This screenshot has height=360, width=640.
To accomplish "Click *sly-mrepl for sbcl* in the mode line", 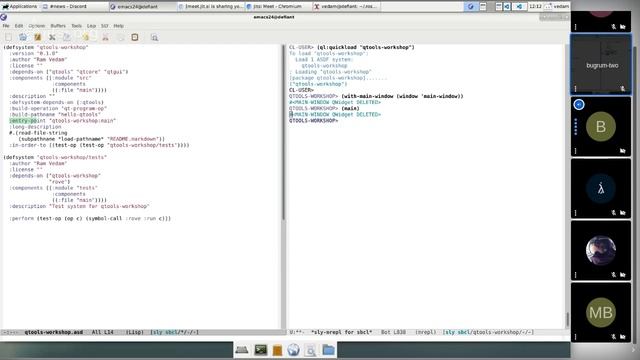I will coord(342,332).
